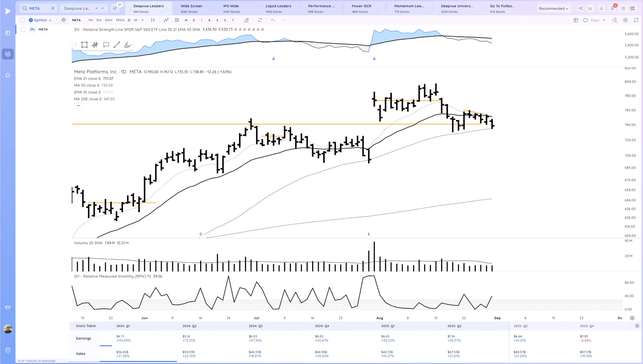Select the brush drawing tool
This screenshot has width=643, height=364.
(x=128, y=45)
